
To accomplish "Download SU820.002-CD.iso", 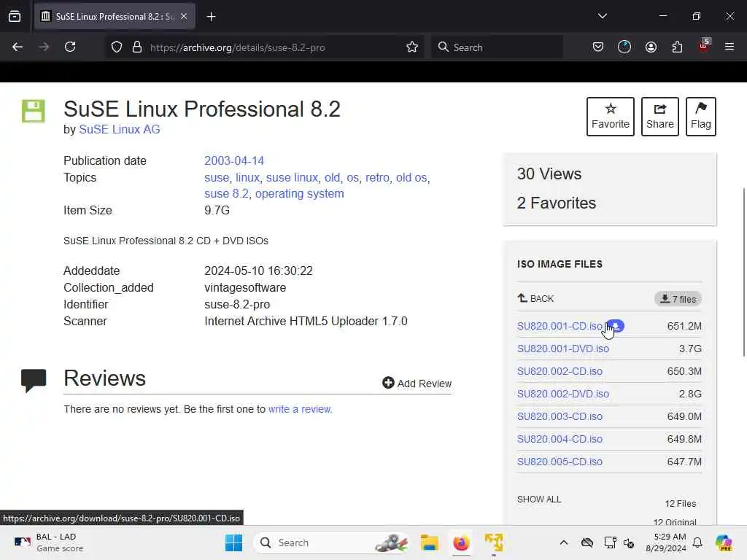I will click(560, 371).
